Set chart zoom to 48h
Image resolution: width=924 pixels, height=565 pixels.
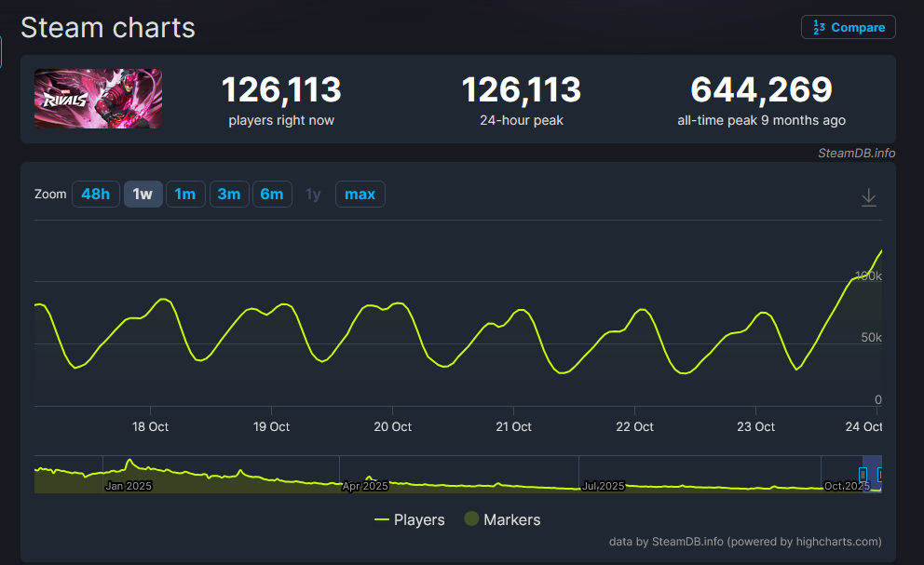tap(95, 194)
